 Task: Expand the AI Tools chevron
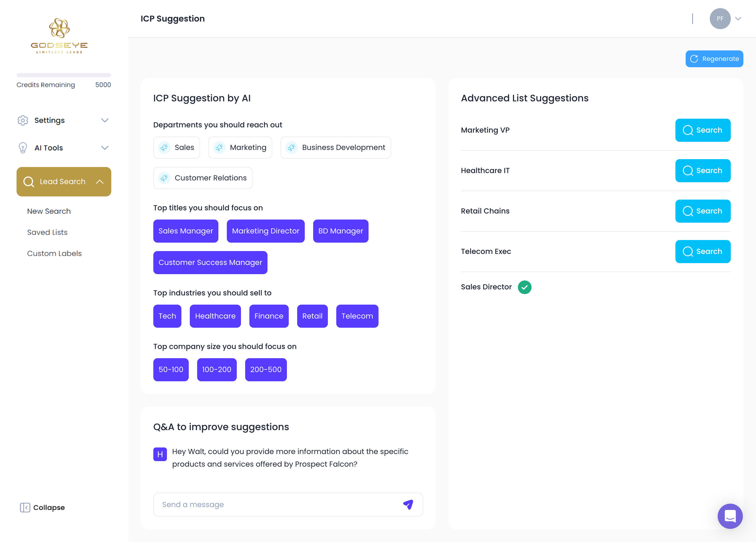[105, 148]
